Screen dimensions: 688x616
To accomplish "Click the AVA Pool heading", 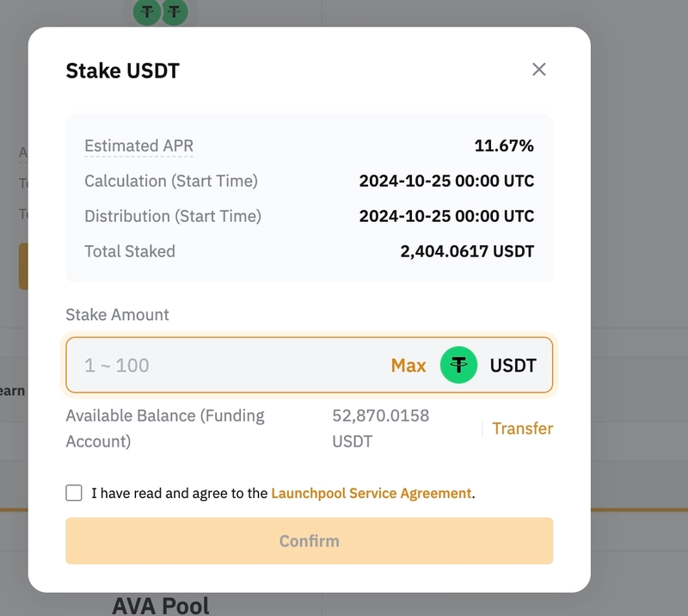I will [161, 606].
